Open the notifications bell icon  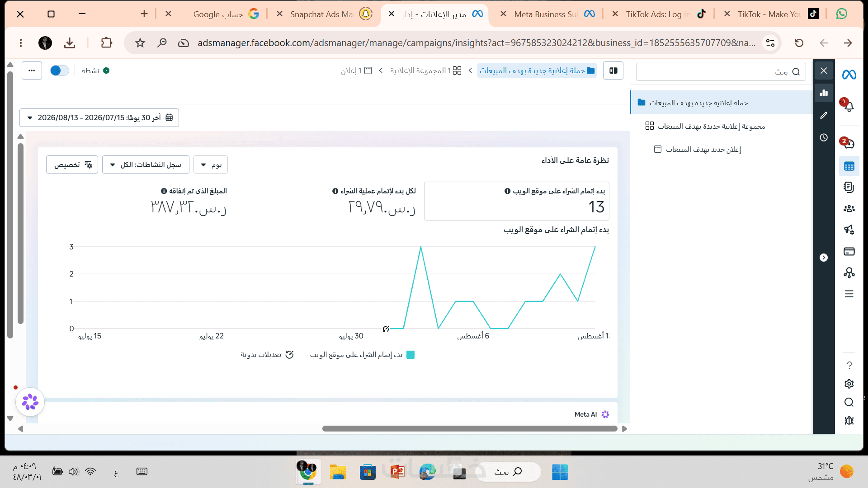pyautogui.click(x=849, y=107)
